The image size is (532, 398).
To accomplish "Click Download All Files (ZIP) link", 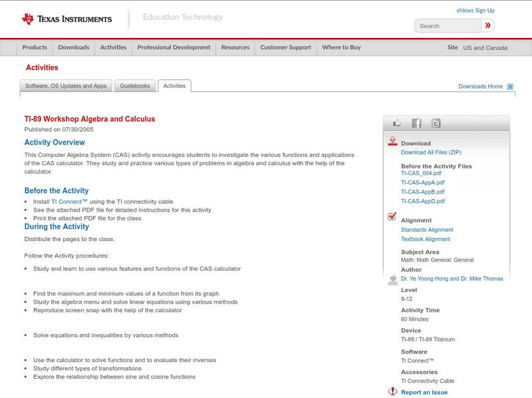I will coord(431,152).
